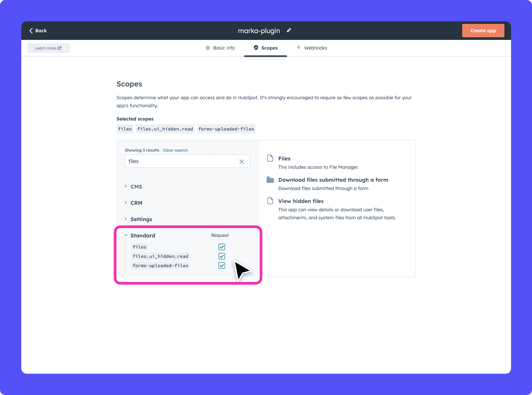The image size is (532, 395).
Task: Click the X icon in the search field
Action: (242, 162)
